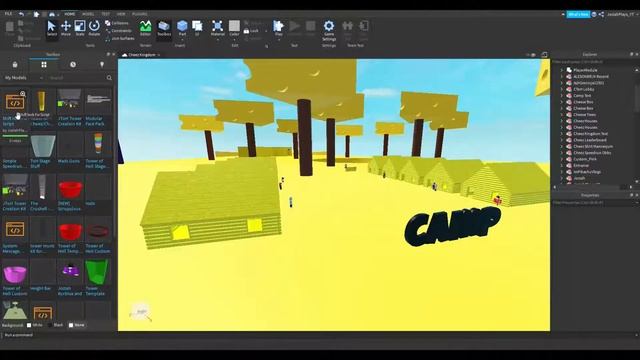The height and width of the screenshot is (360, 640).
Task: Select None background option
Action: (77, 325)
